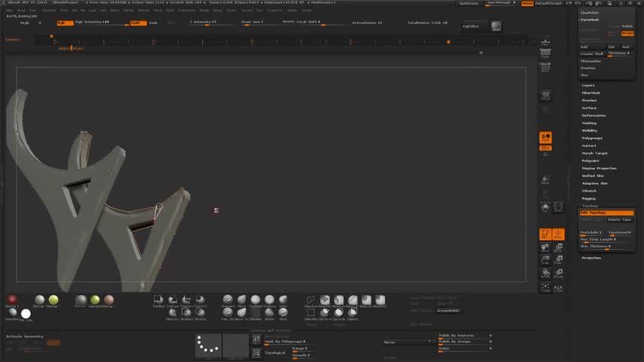
Task: Toggle Draw mode button
Action: (558, 235)
